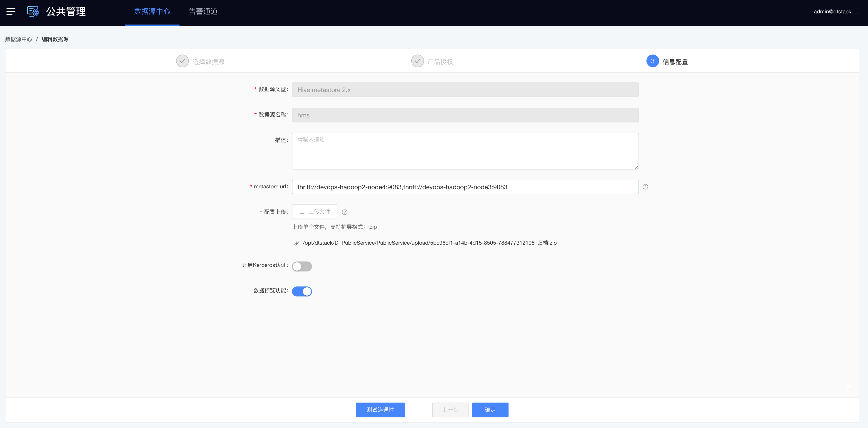Switch to the 数据源中心 tab

[152, 11]
